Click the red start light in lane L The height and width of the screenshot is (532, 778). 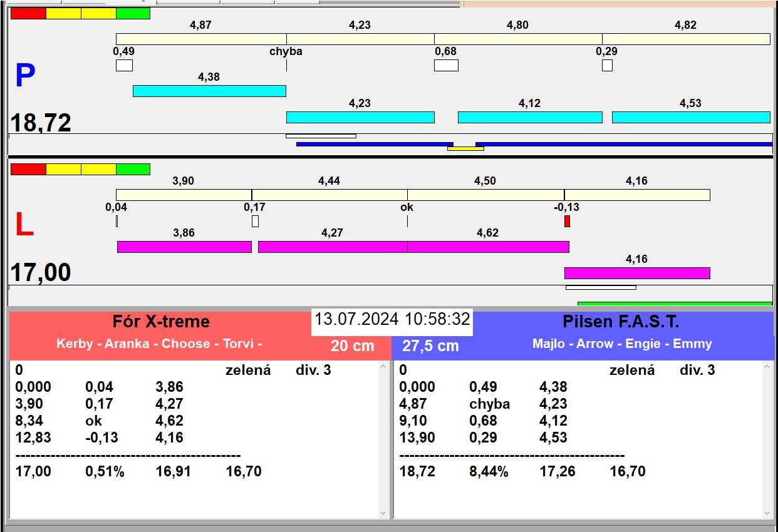(28, 169)
